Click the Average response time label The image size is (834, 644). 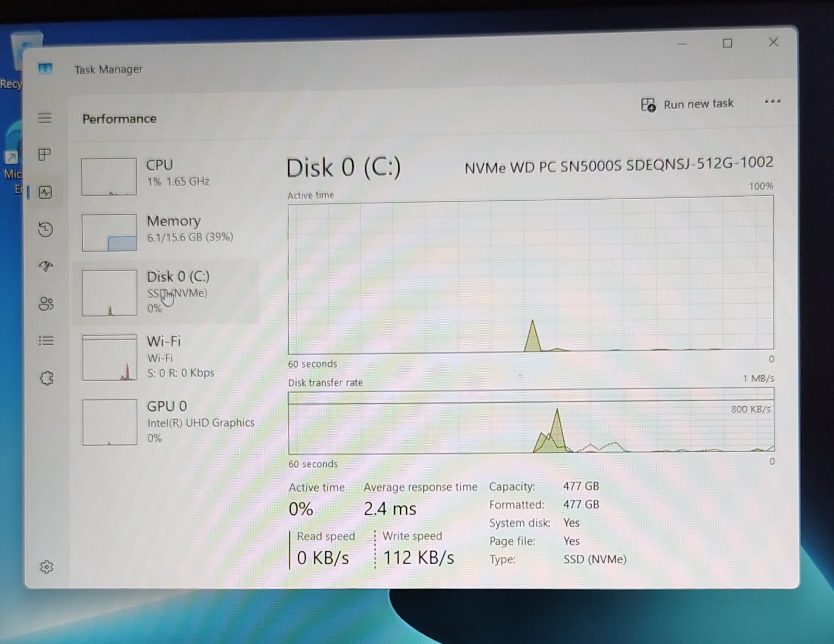[x=421, y=487]
